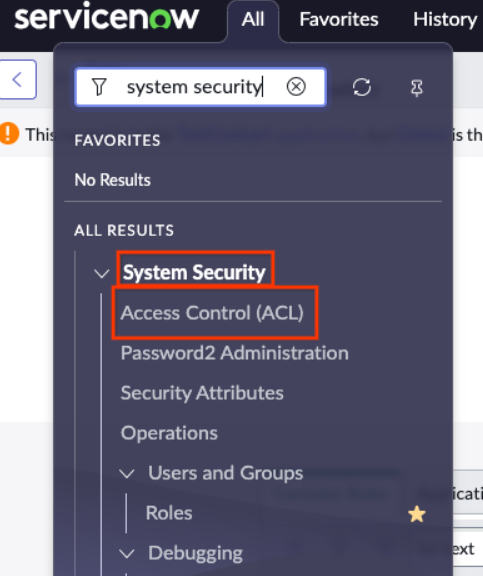Clear the filter navigator search text

click(x=296, y=87)
